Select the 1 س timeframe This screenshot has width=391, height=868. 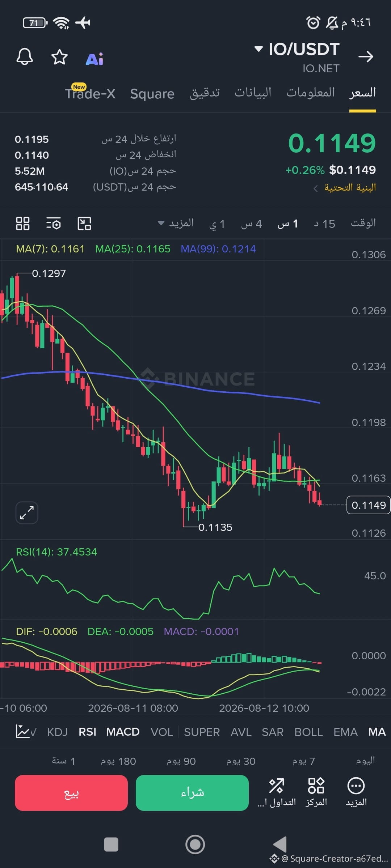[288, 224]
